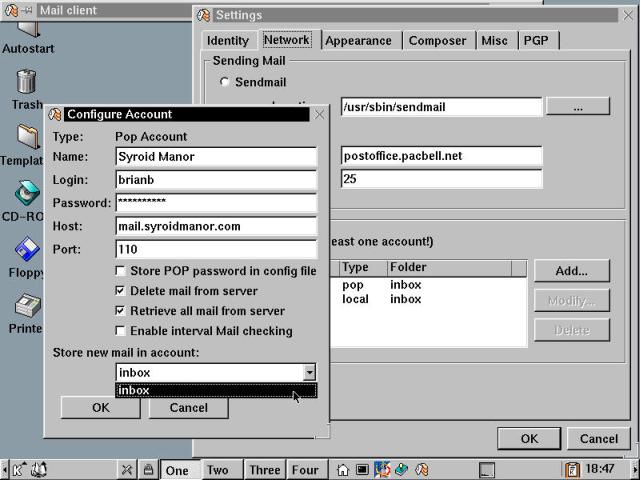This screenshot has width=640, height=480.
Task: Click the K menu button in panel
Action: pyautogui.click(x=18, y=469)
